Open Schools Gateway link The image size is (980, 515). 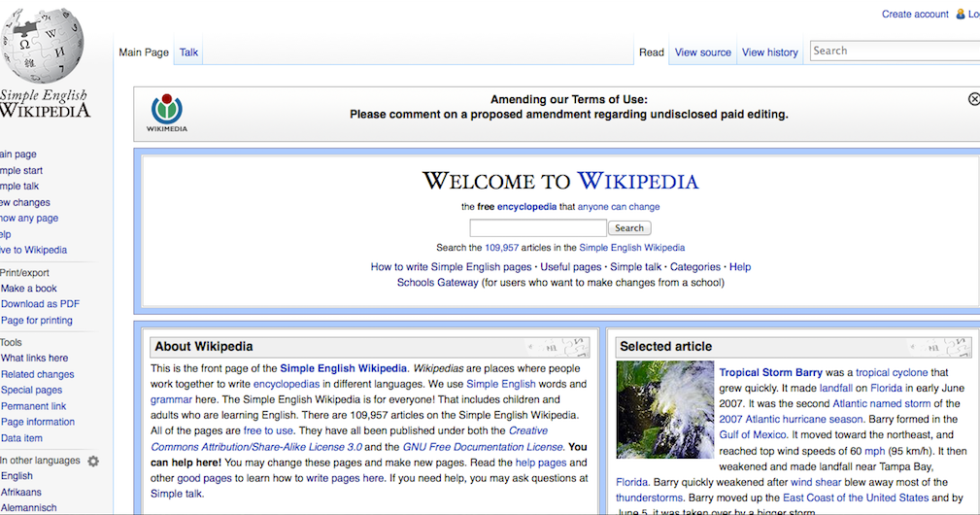click(437, 283)
